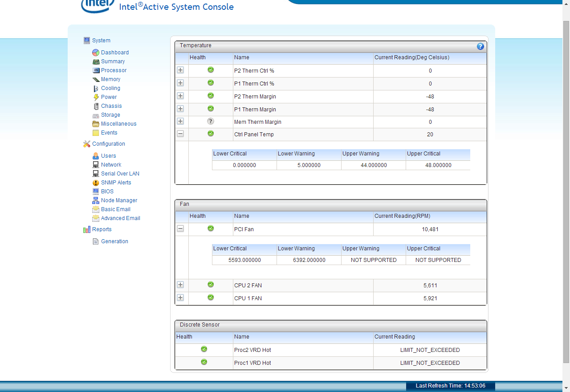This screenshot has width=570, height=392.
Task: Click the Proc2 VRD Hot row name
Action: [x=252, y=350]
